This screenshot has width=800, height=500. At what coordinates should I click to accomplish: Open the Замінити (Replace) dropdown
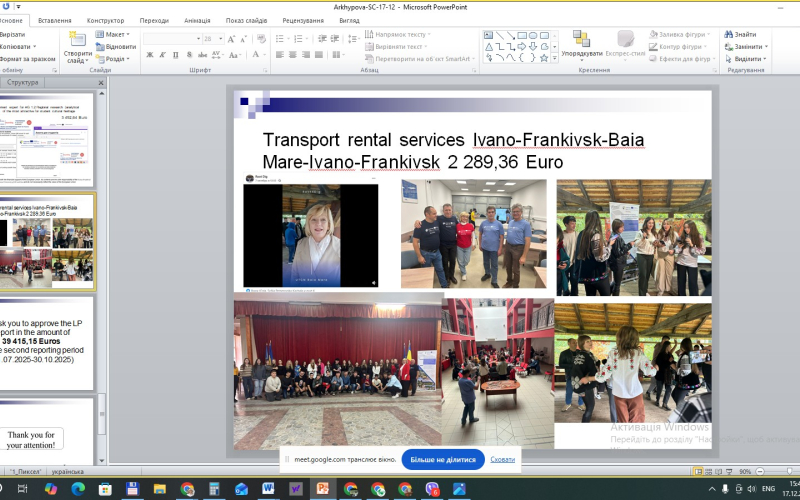(x=746, y=46)
